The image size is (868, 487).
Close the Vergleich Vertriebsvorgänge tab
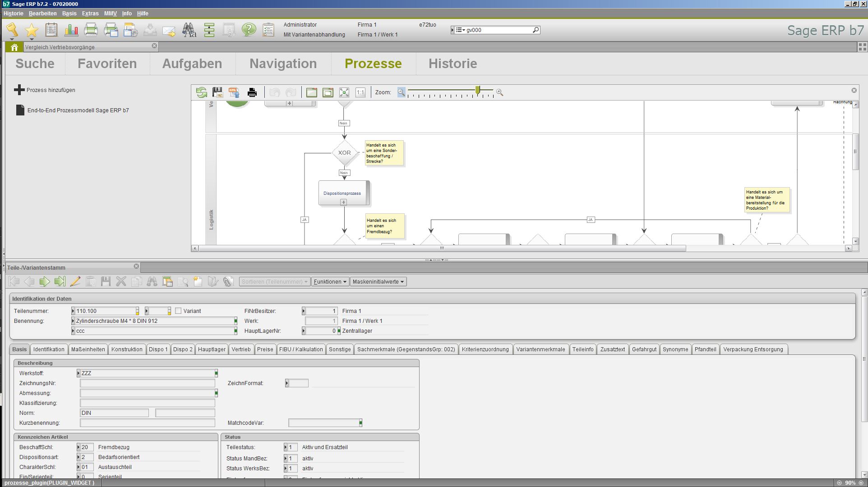coord(154,46)
